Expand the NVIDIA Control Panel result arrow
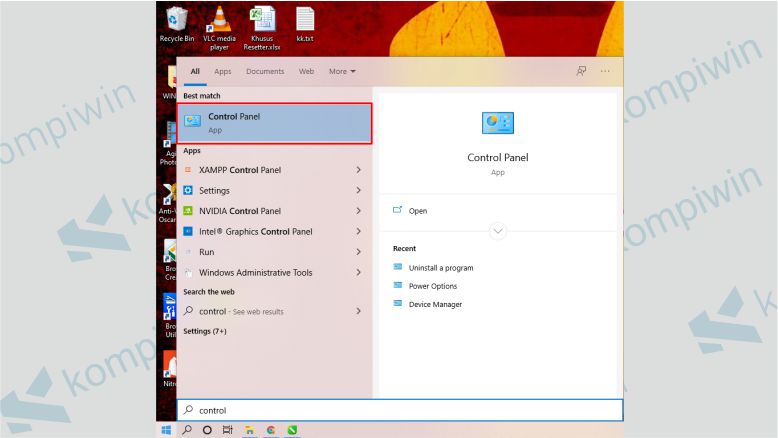The height and width of the screenshot is (438, 778). point(358,211)
